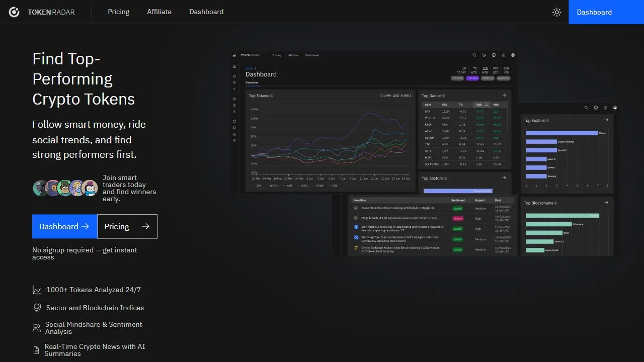Click the green-hat character avatar
644x362 pixels.
(x=65, y=188)
